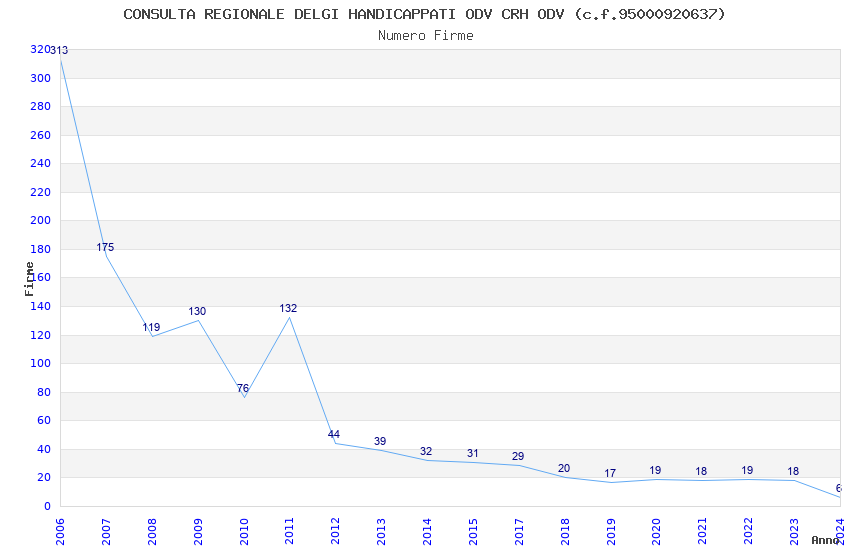Click the data label 17
Image resolution: width=850 pixels, height=550 pixels.
click(x=610, y=474)
